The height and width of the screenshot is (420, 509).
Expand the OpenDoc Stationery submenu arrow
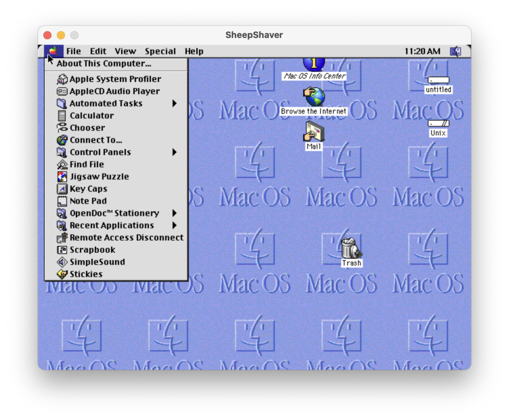coord(175,213)
